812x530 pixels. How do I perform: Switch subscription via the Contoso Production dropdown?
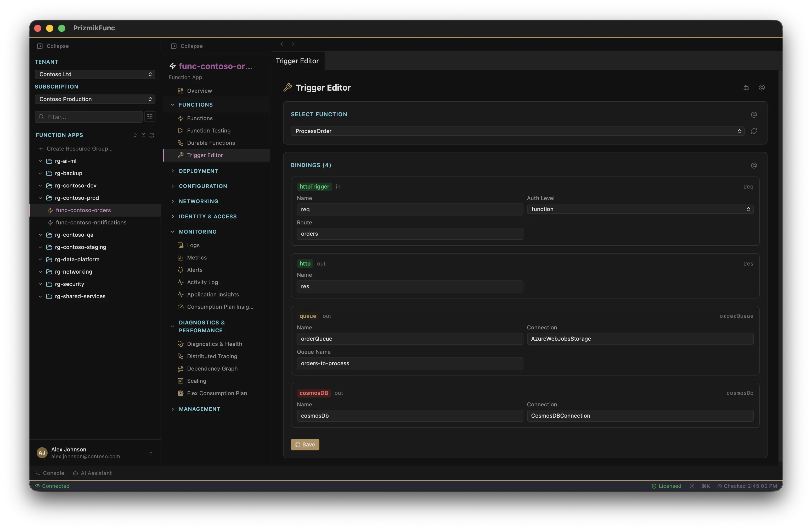click(x=95, y=99)
